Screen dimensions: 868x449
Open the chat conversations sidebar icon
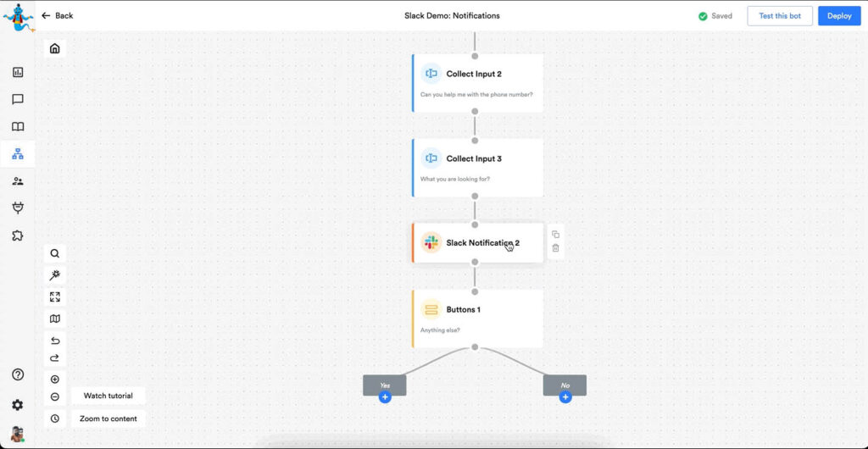(x=18, y=100)
